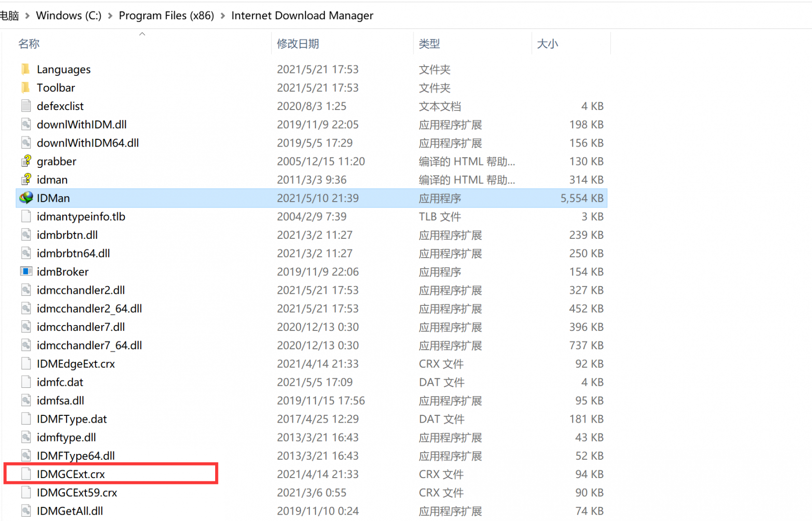
Task: Click the size value 5,554 KB
Action: [x=582, y=198]
